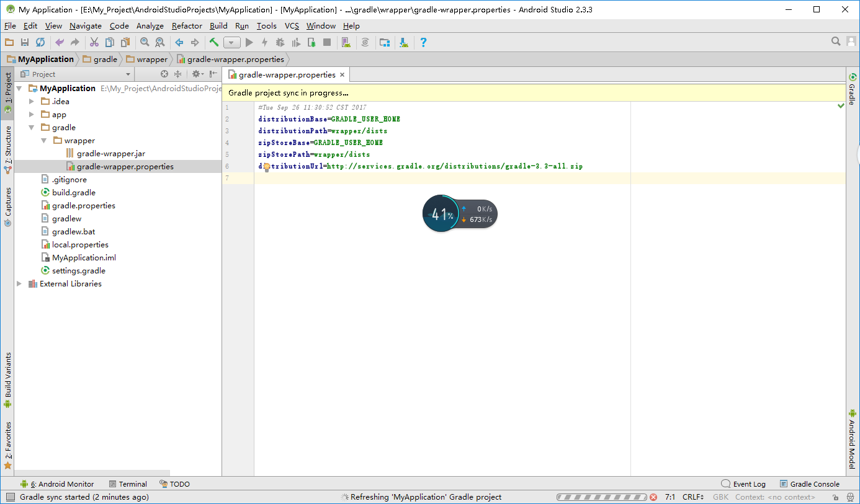Screen dimensions: 860x504
Task: Open the Terminal tool window
Action: click(128, 484)
